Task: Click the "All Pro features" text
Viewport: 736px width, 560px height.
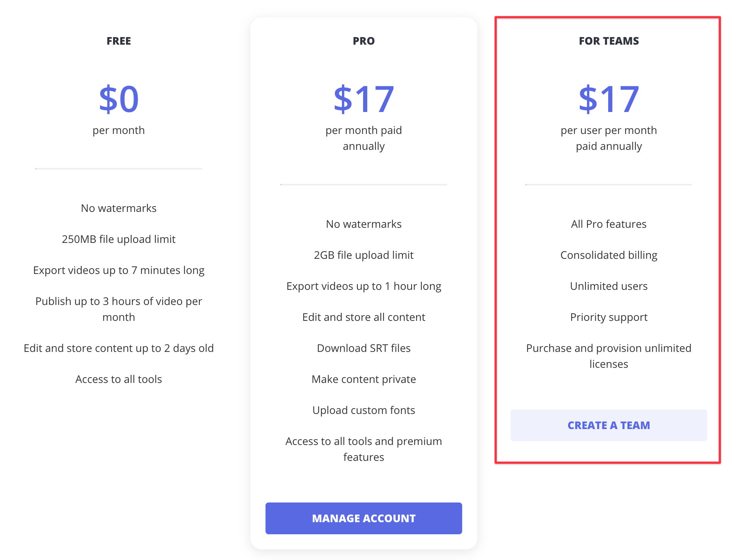Action: (609, 224)
